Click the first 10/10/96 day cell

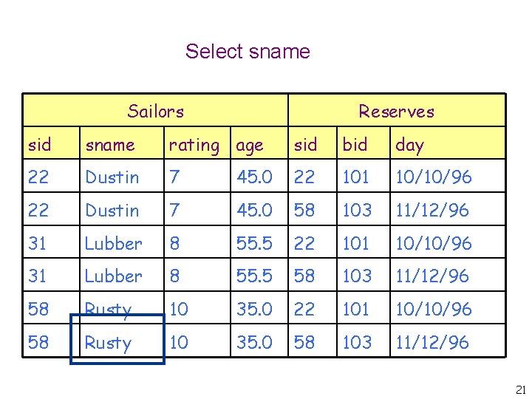(433, 177)
